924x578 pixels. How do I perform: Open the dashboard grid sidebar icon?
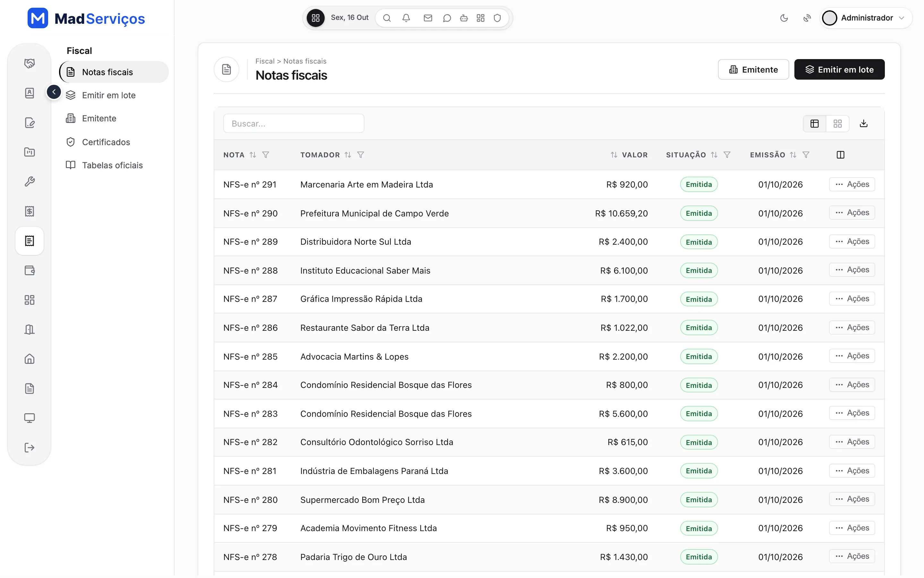pos(30,300)
